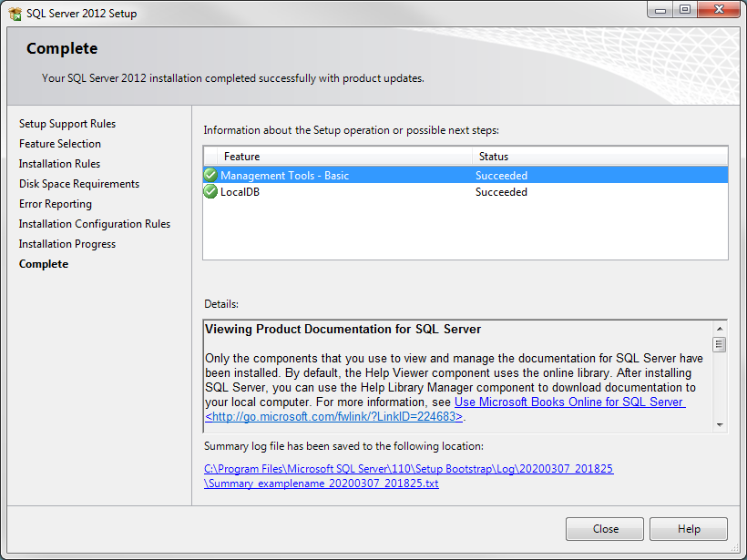
Task: Click the Viewing Product Documentation heading
Action: pyautogui.click(x=343, y=329)
